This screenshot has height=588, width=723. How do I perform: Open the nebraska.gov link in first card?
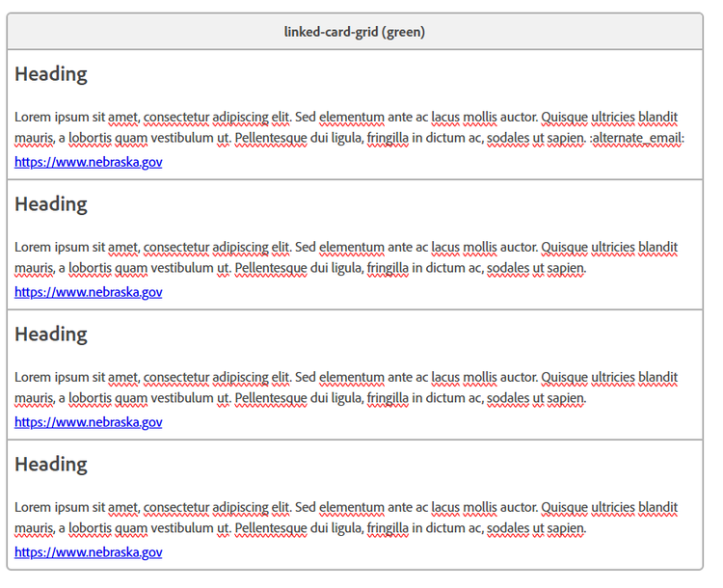pos(88,162)
